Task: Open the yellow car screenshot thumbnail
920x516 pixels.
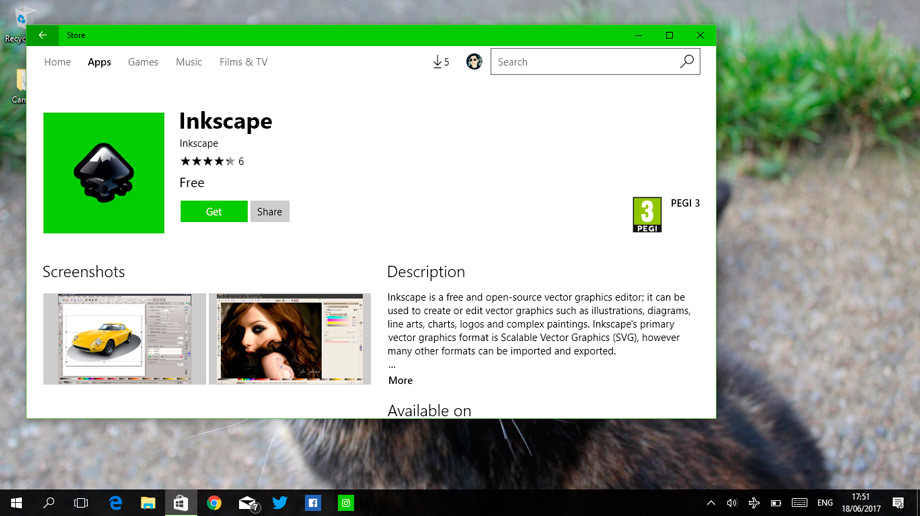Action: (124, 339)
